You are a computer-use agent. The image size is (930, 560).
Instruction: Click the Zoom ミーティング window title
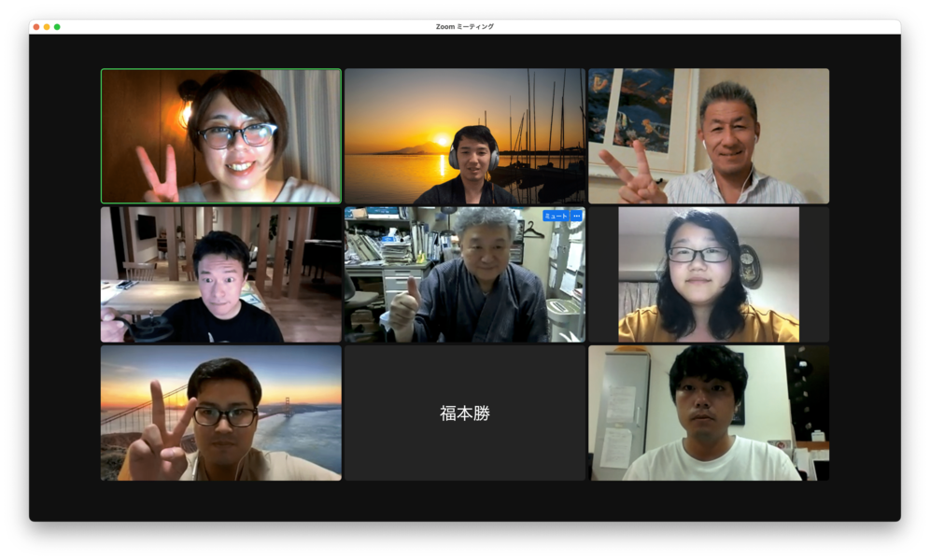tap(464, 27)
